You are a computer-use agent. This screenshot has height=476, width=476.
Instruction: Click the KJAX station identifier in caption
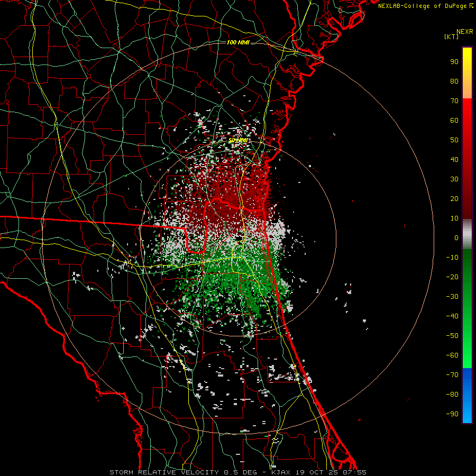pos(280,472)
